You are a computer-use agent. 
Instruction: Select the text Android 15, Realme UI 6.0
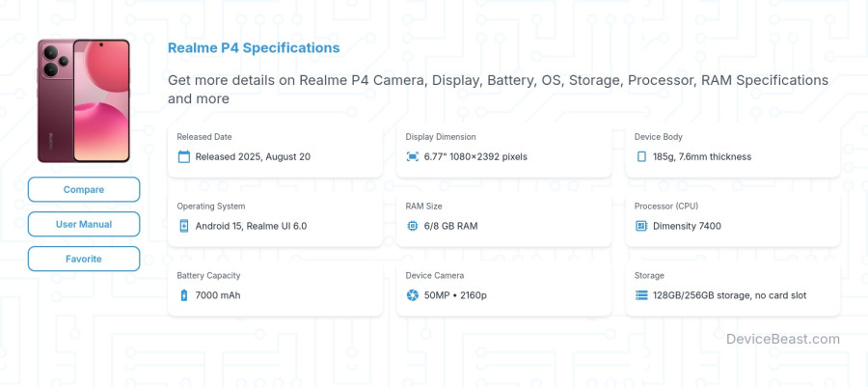[251, 226]
